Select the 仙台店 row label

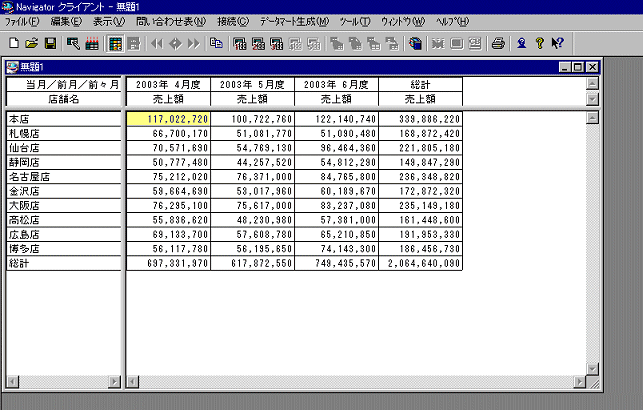point(64,148)
